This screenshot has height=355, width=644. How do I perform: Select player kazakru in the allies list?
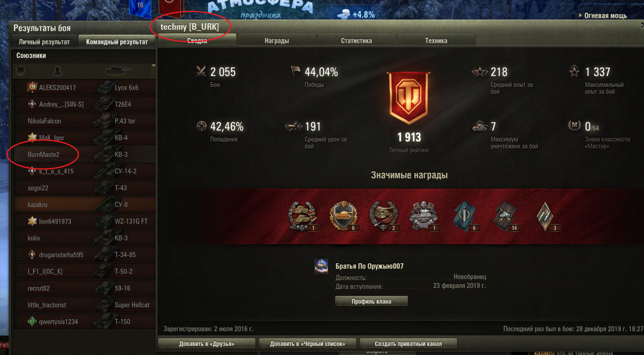pyautogui.click(x=83, y=205)
